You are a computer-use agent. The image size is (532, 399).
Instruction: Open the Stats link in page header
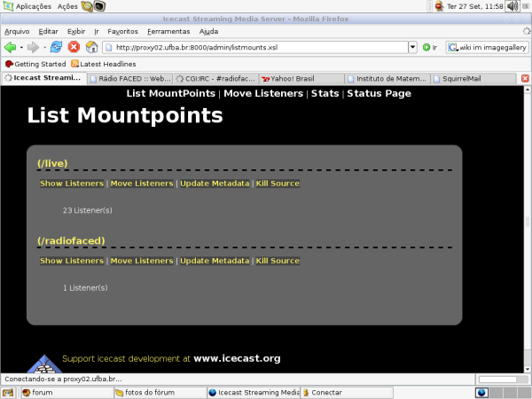(x=325, y=93)
